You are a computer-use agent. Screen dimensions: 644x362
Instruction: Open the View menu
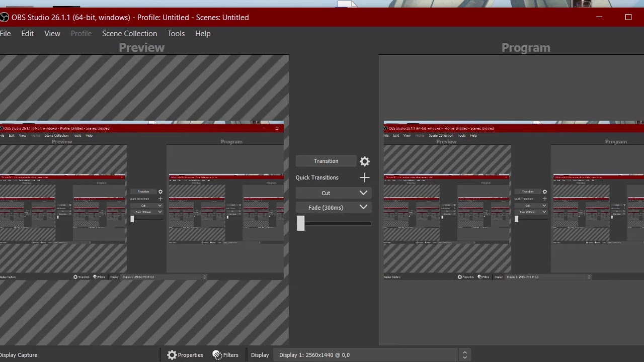[52, 33]
